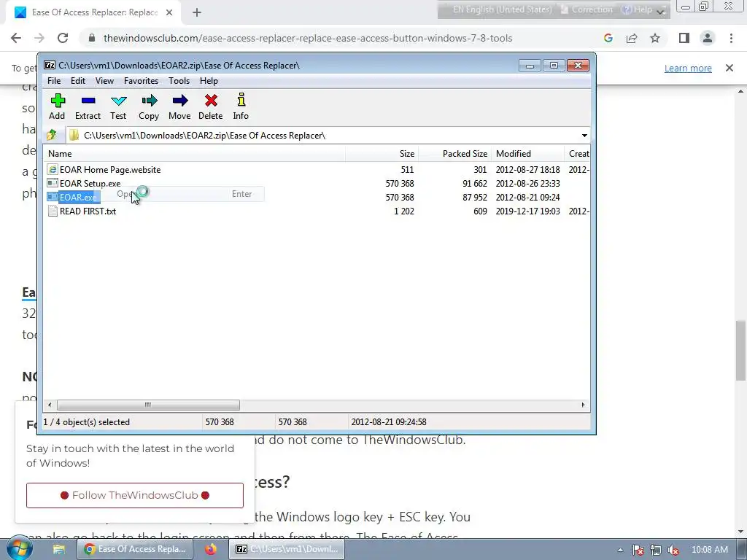This screenshot has width=747, height=560.
Task: Bookmark this page with the star icon
Action: (655, 38)
